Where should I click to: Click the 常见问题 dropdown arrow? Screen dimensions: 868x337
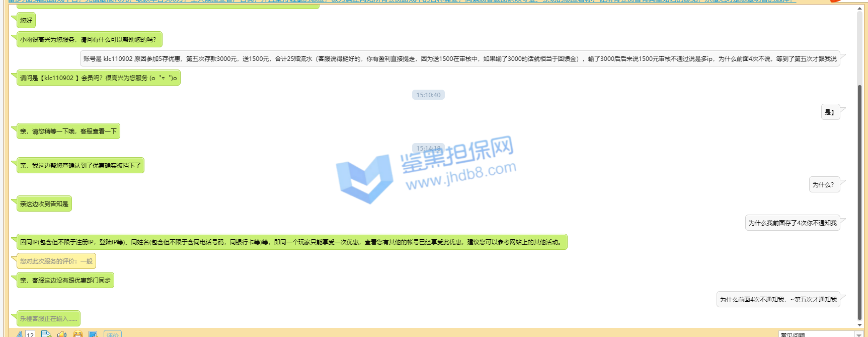(858, 334)
